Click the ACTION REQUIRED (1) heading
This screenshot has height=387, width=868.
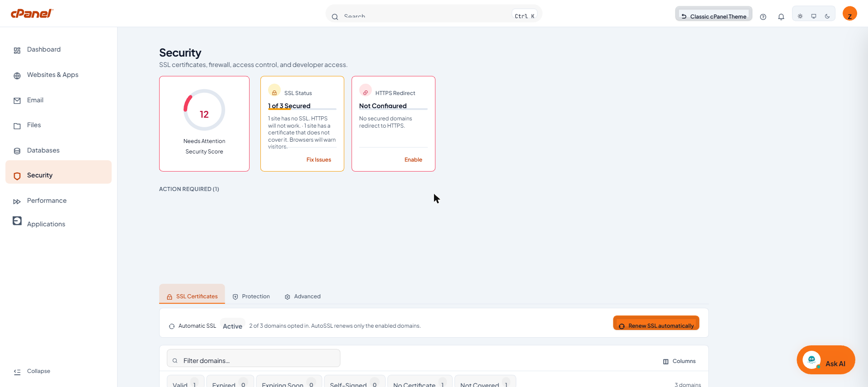click(x=189, y=189)
